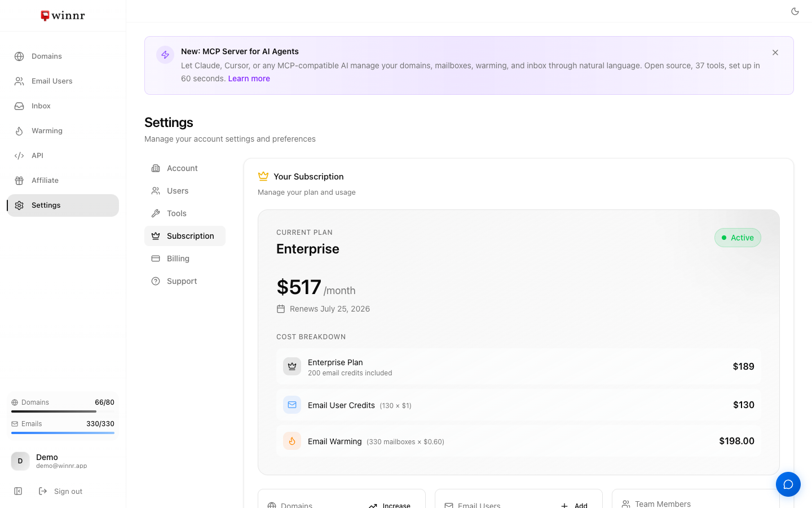Click the Email User Credits envelope icon
The width and height of the screenshot is (812, 508).
pos(292,405)
